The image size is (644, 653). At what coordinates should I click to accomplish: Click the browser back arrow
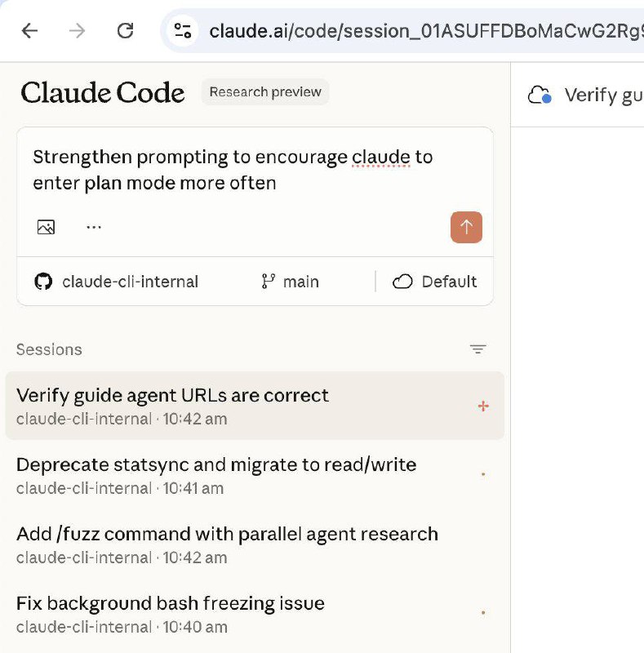point(29,31)
